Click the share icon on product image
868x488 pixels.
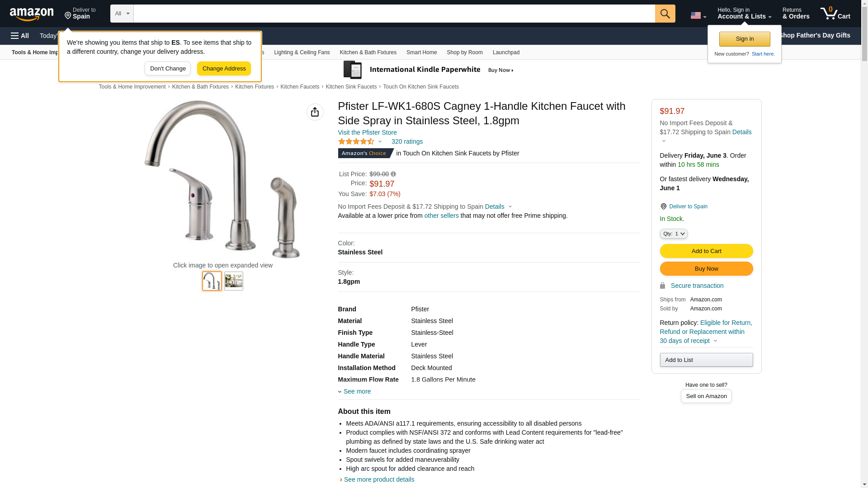315,112
